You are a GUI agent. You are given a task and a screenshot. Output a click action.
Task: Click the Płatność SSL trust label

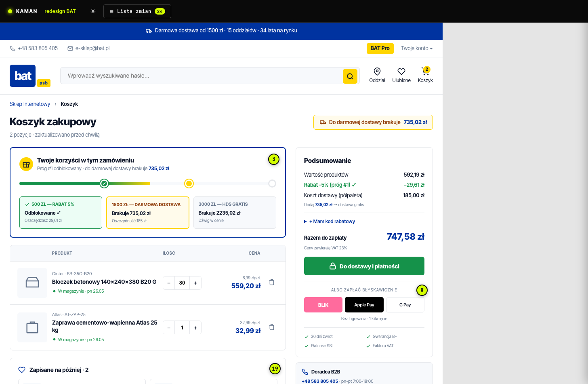tap(322, 346)
